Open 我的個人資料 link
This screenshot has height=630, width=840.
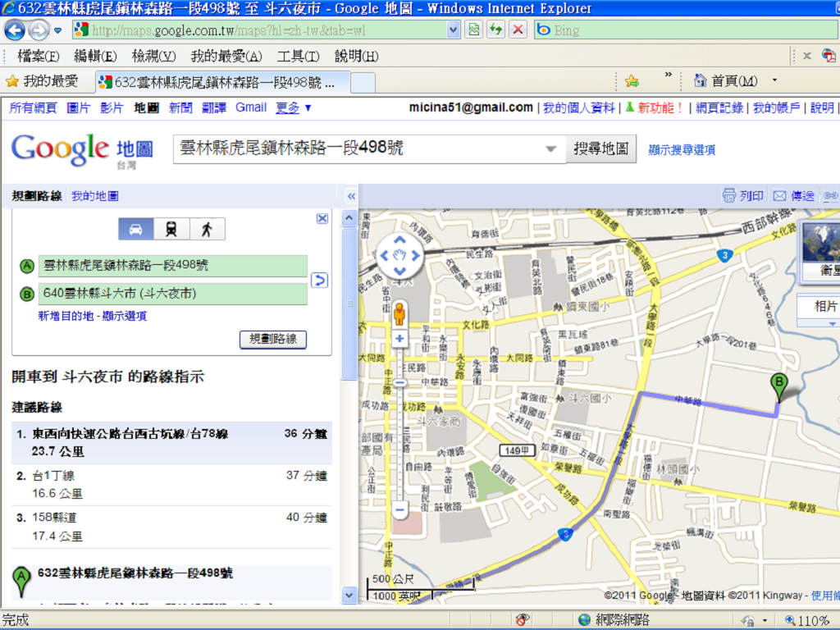coord(578,107)
